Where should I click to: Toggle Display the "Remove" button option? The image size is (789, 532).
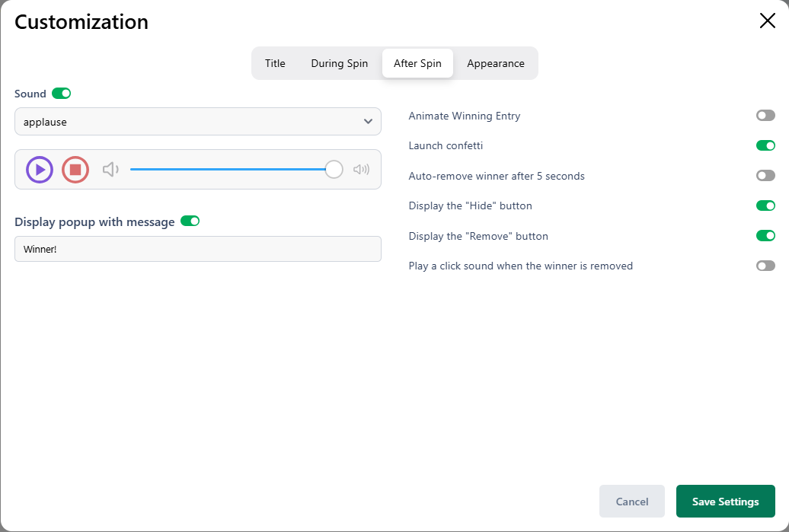point(765,236)
